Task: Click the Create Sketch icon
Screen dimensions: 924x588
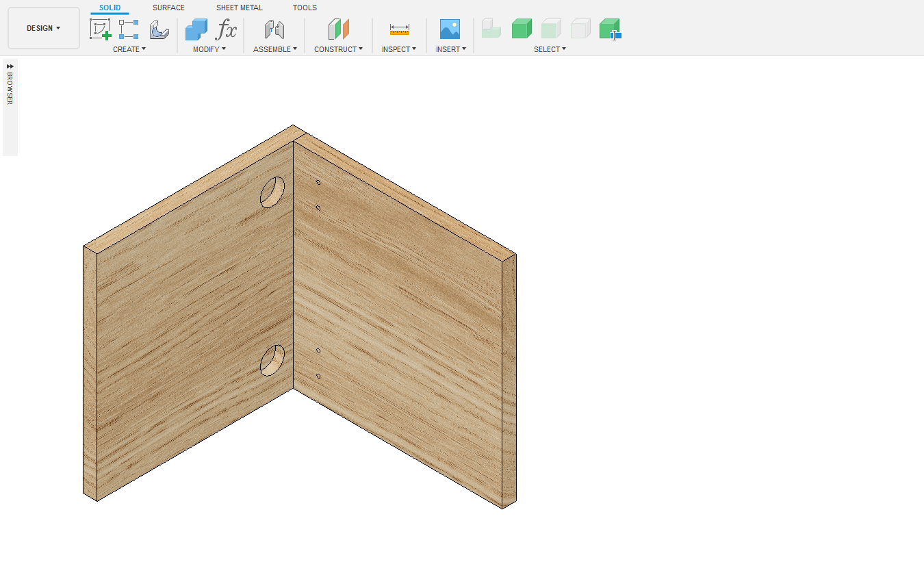Action: pos(100,29)
